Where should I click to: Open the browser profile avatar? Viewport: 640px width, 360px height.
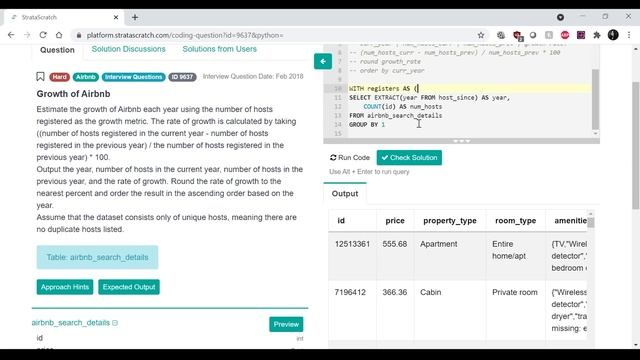(613, 35)
